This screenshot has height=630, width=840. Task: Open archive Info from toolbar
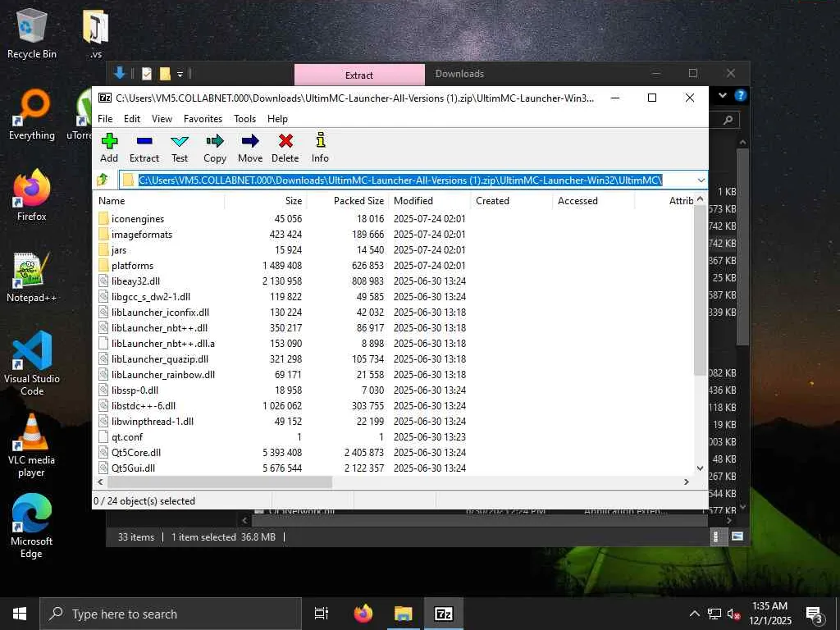(x=321, y=148)
